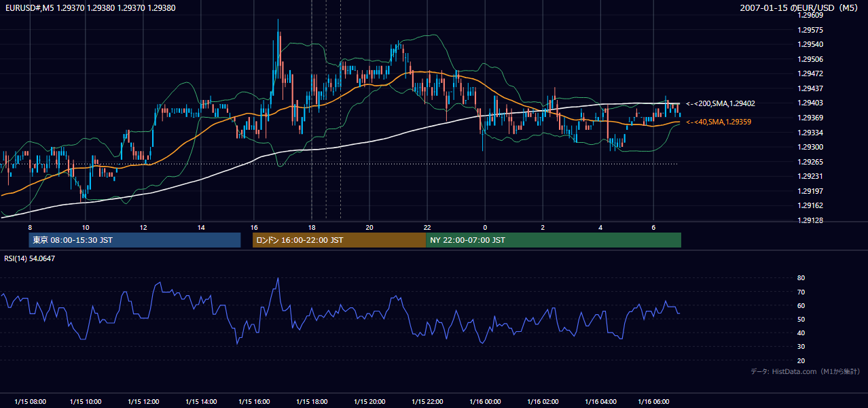Click the RSI scale value 60
The width and height of the screenshot is (868, 408).
coord(801,305)
